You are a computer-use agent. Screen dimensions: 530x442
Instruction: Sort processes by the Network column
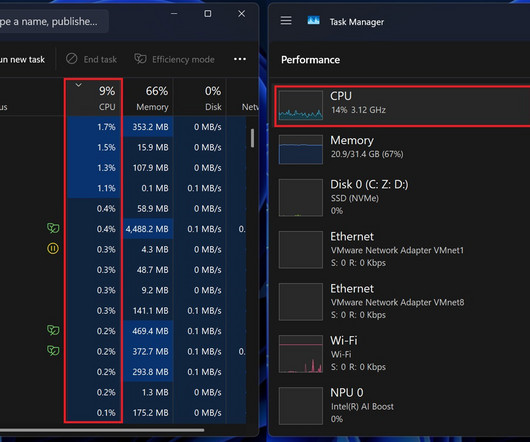pos(243,97)
